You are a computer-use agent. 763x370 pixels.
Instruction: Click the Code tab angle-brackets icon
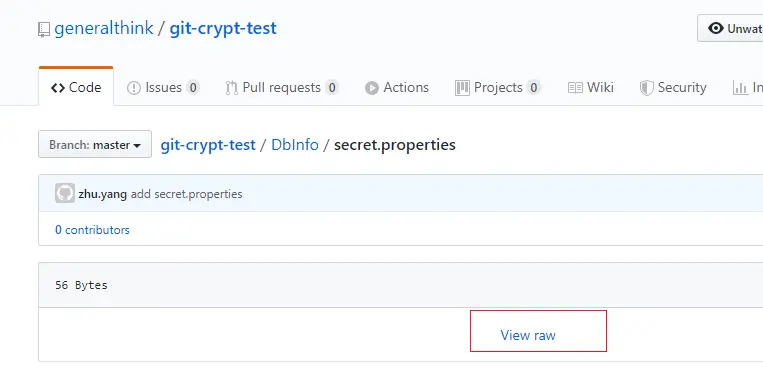pyautogui.click(x=58, y=88)
